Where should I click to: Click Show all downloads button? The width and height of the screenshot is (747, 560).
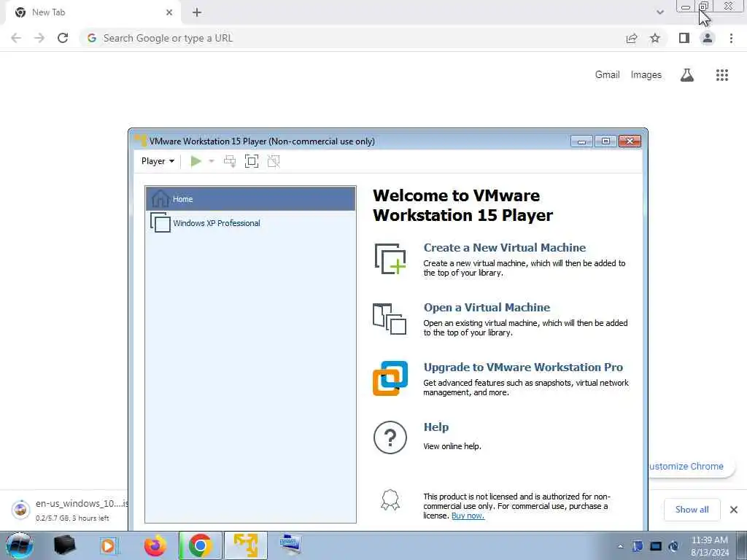(x=692, y=510)
